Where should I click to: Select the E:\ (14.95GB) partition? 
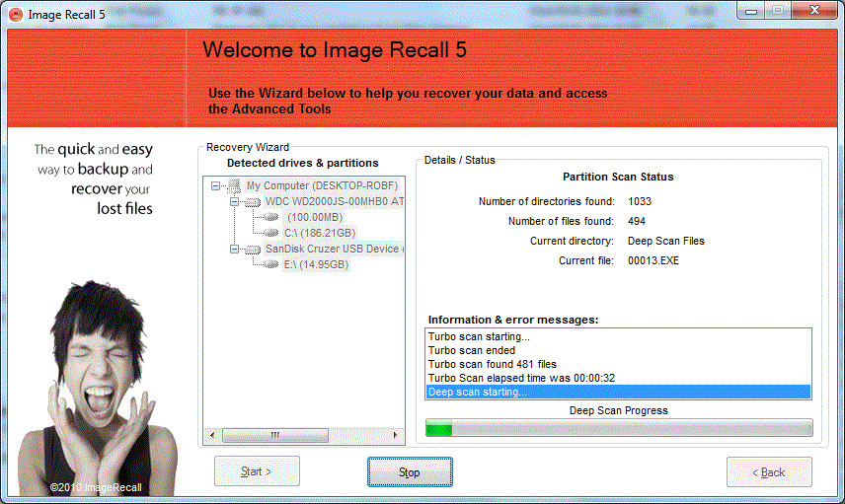pos(316,264)
